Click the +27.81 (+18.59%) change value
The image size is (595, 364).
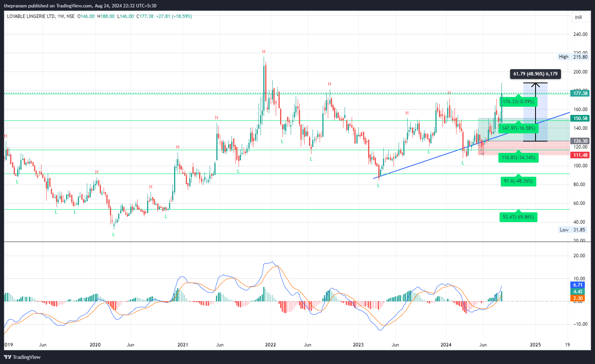point(174,16)
